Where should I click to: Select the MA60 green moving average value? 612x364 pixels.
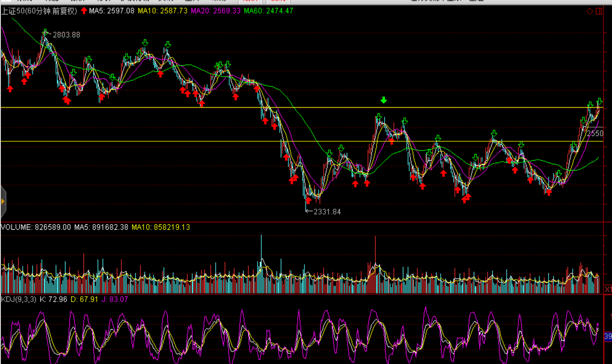(268, 11)
